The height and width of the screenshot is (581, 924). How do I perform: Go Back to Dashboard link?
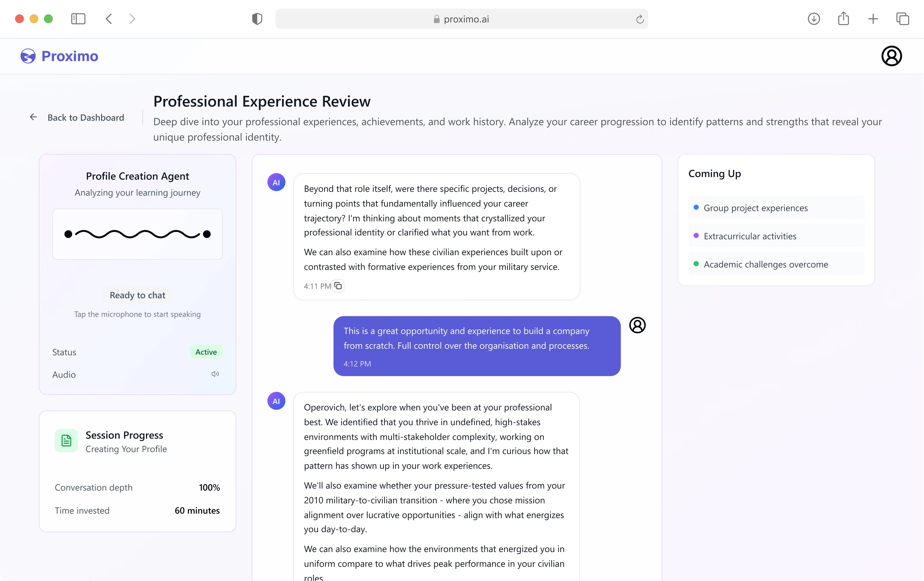[86, 117]
